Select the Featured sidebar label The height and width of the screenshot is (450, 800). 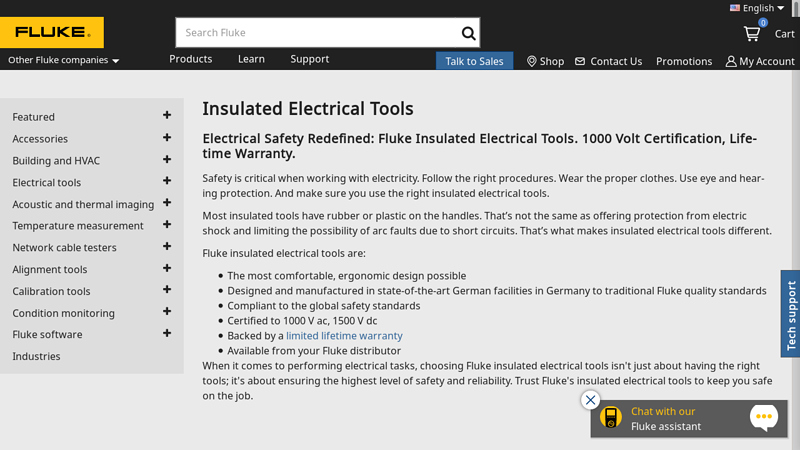[x=33, y=117]
